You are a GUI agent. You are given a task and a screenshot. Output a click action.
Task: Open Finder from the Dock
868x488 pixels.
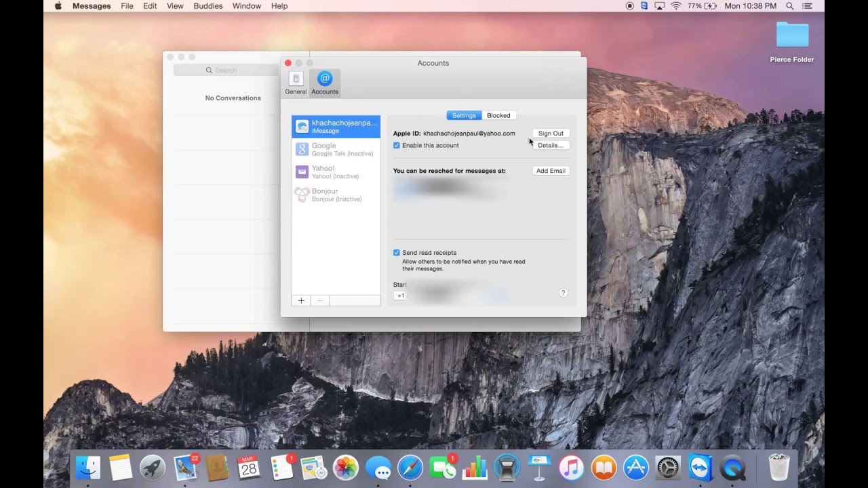point(88,468)
